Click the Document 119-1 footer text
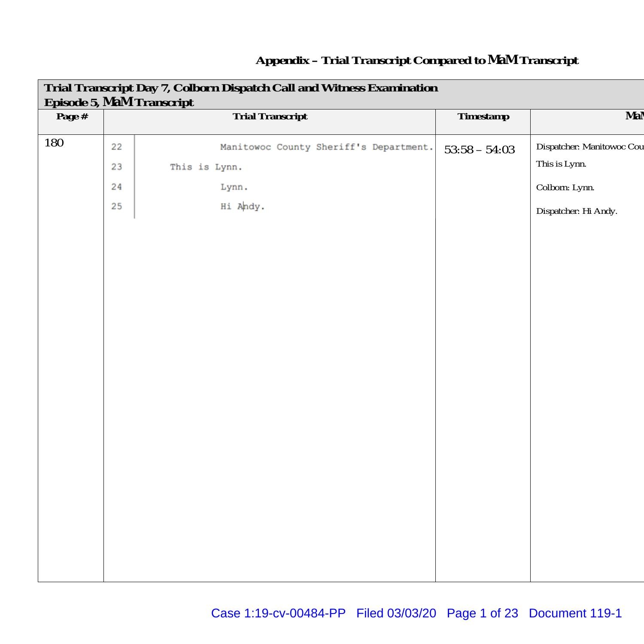 tap(575, 613)
